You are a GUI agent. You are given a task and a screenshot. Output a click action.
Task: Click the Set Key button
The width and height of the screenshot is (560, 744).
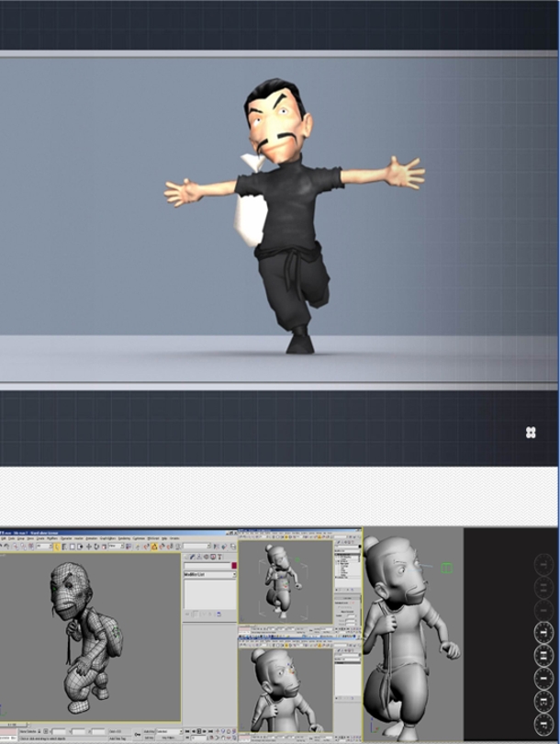(x=149, y=738)
